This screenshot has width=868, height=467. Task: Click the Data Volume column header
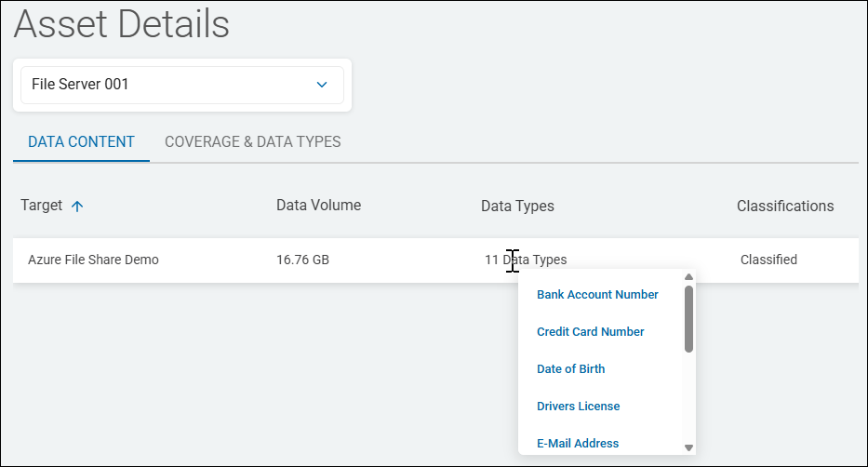click(318, 206)
